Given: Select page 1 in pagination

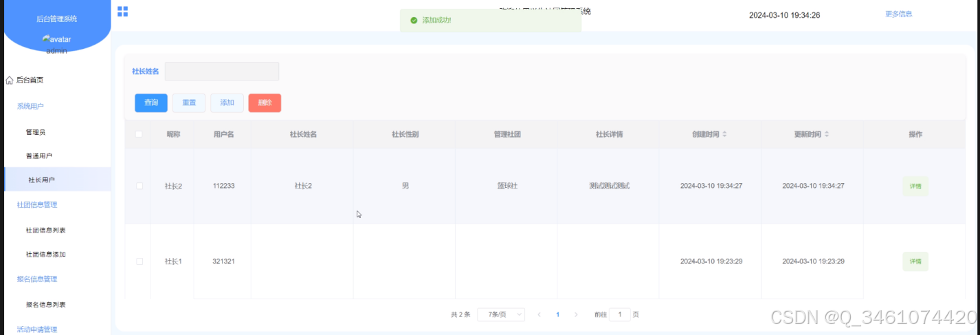Looking at the screenshot, I should click(x=557, y=314).
